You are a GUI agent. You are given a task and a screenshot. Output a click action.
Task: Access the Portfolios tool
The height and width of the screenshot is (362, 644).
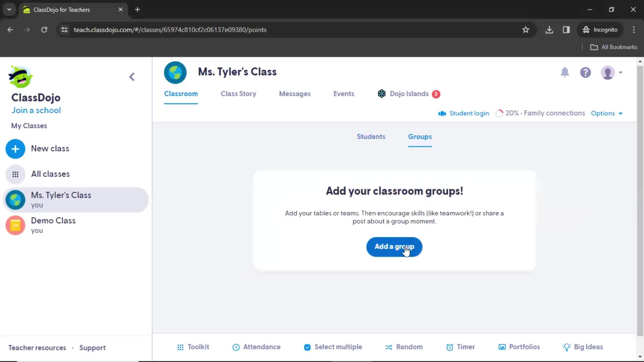520,347
